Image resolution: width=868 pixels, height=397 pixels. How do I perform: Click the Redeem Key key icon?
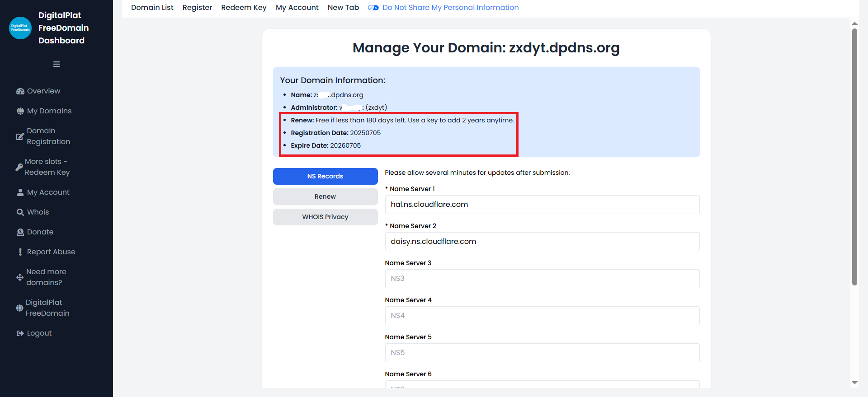pyautogui.click(x=19, y=167)
